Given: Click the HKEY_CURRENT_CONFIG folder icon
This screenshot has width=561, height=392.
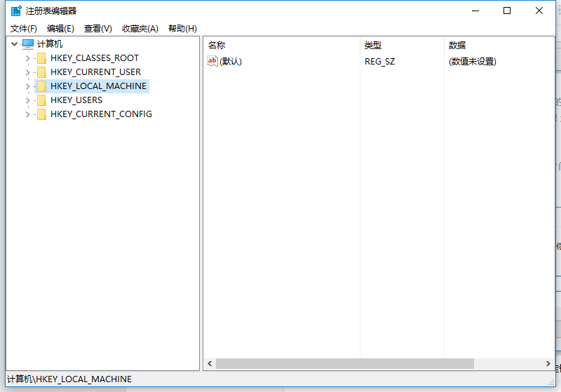Looking at the screenshot, I should pyautogui.click(x=41, y=114).
